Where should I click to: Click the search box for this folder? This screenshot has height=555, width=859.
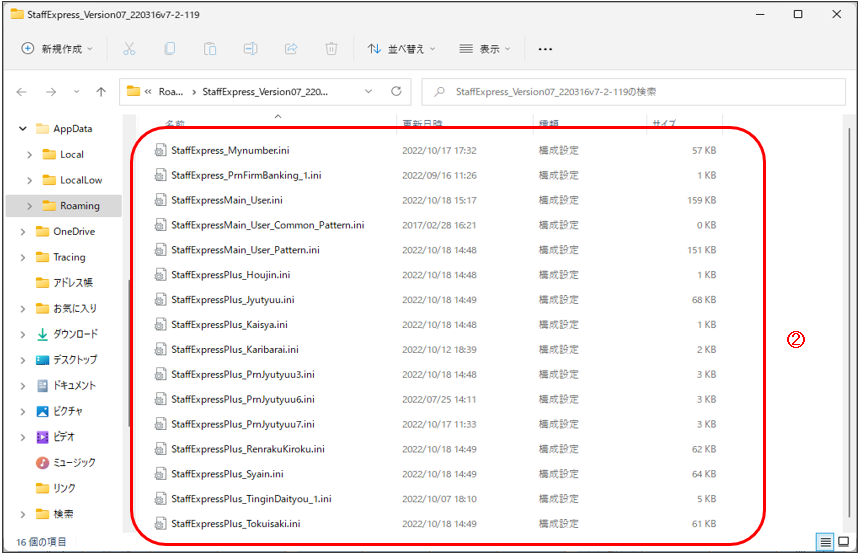coord(633,92)
